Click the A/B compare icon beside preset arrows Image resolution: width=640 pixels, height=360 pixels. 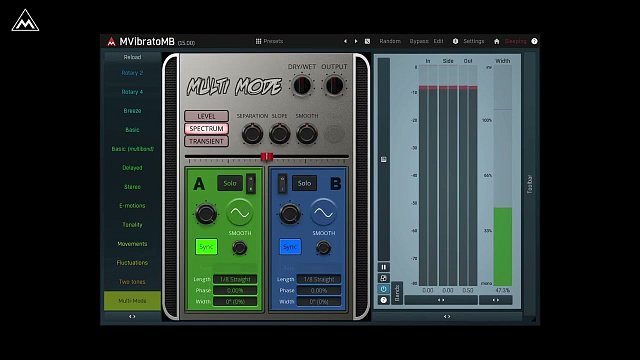[x=367, y=41]
